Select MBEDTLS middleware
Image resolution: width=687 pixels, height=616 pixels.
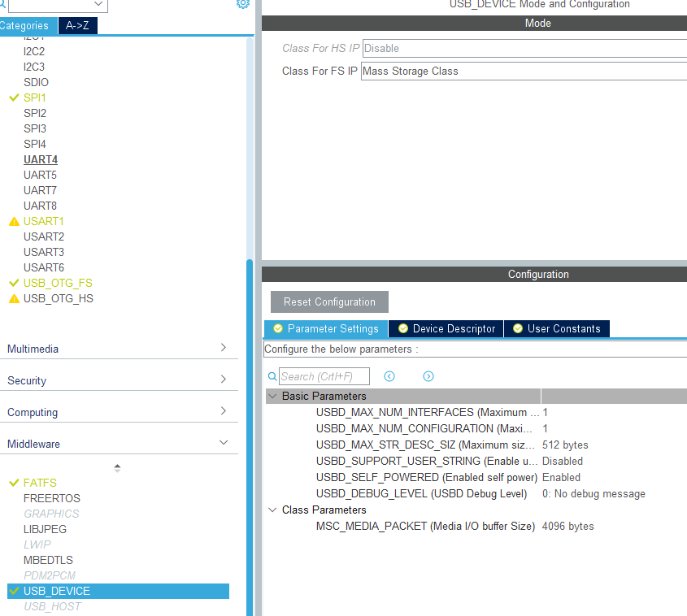(48, 561)
